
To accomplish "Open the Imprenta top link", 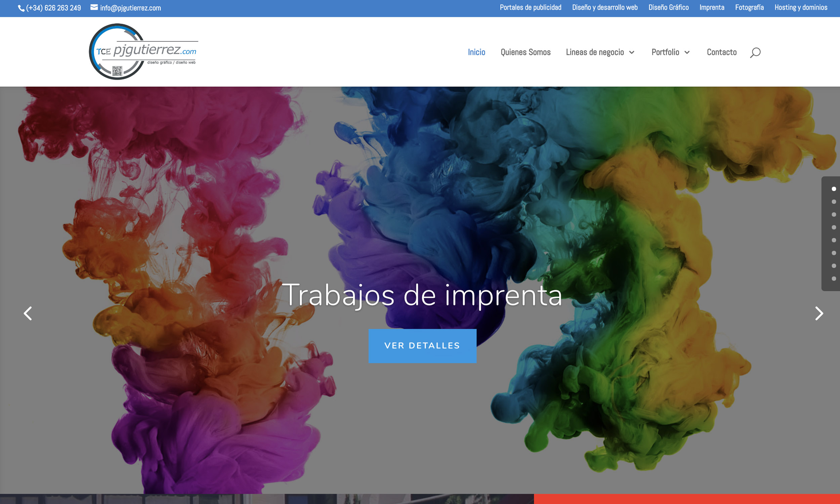I will tap(712, 7).
